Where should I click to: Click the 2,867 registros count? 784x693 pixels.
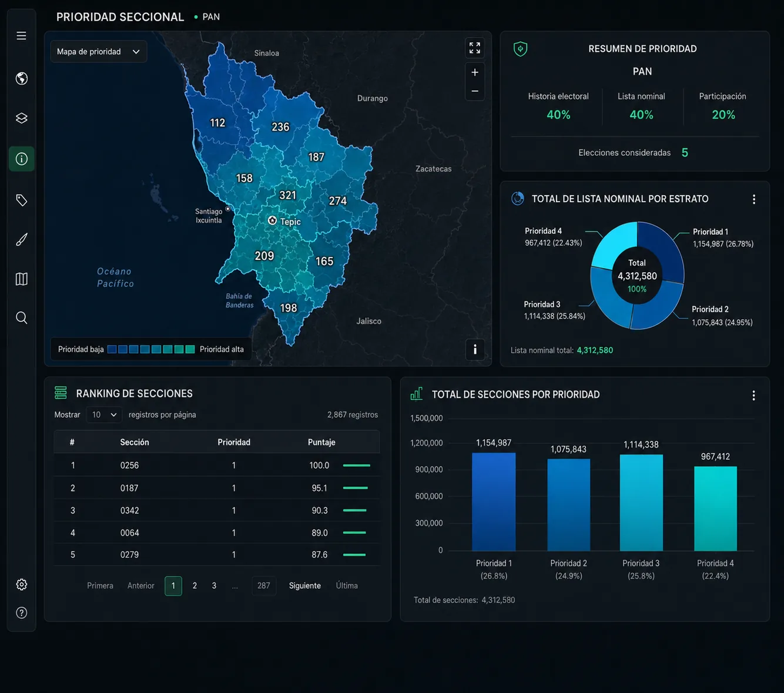(x=353, y=415)
